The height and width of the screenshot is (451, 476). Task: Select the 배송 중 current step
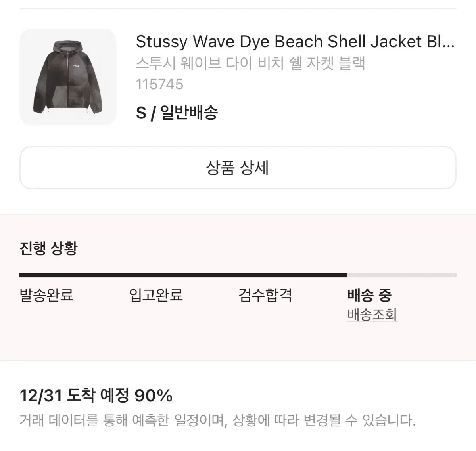[369, 295]
